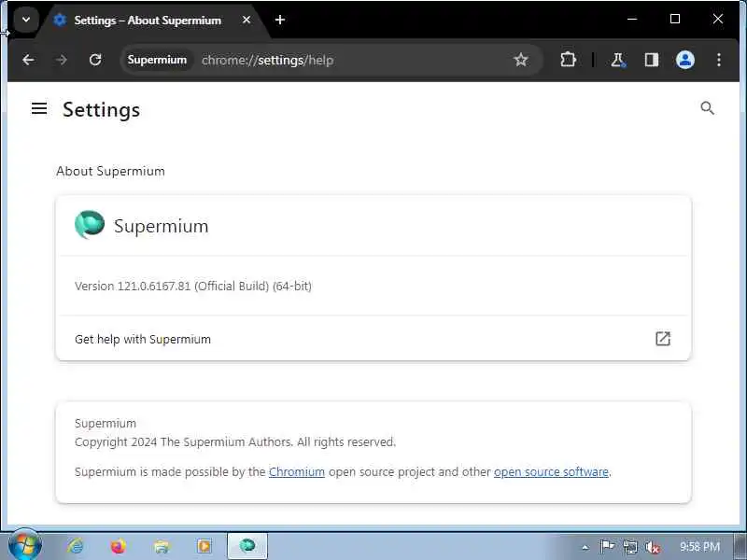Click the Copyright 2024 Supermium Authors text
The width and height of the screenshot is (747, 560).
235,441
